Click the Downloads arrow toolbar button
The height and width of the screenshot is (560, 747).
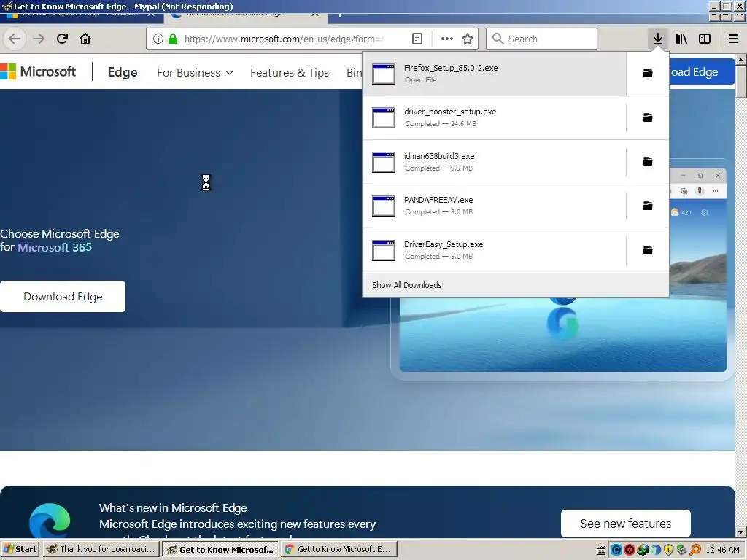(x=657, y=39)
